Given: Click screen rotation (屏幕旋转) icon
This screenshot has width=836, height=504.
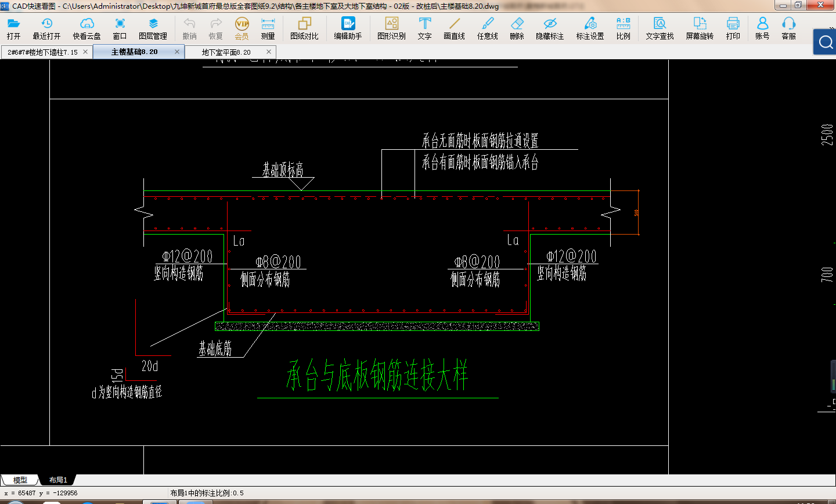Looking at the screenshot, I should (x=700, y=24).
